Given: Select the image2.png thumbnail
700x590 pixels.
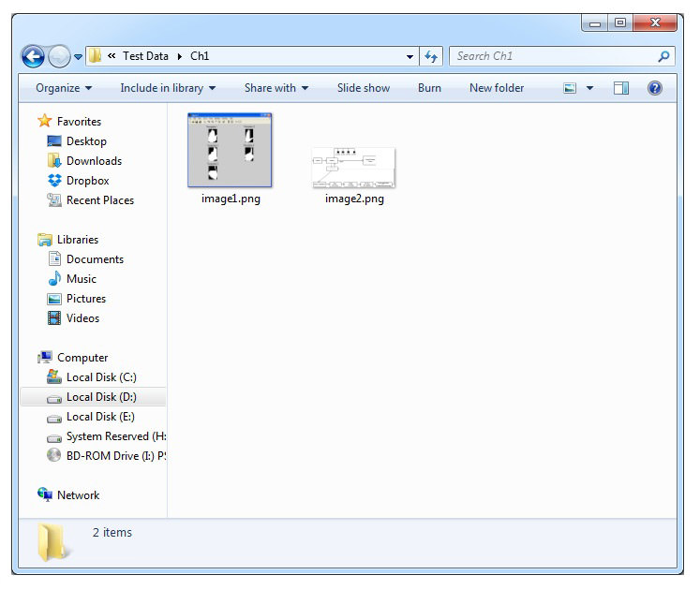Looking at the screenshot, I should point(354,168).
